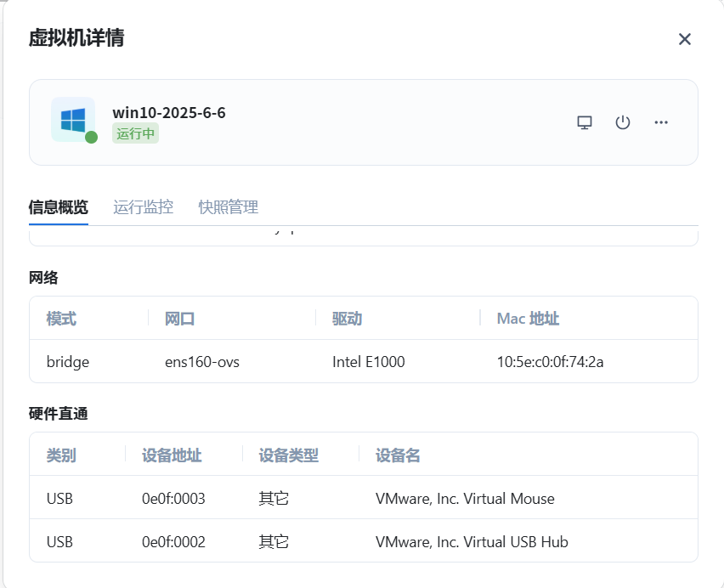This screenshot has height=588, width=724.
Task: Click the green 运行中 status badge
Action: point(135,134)
